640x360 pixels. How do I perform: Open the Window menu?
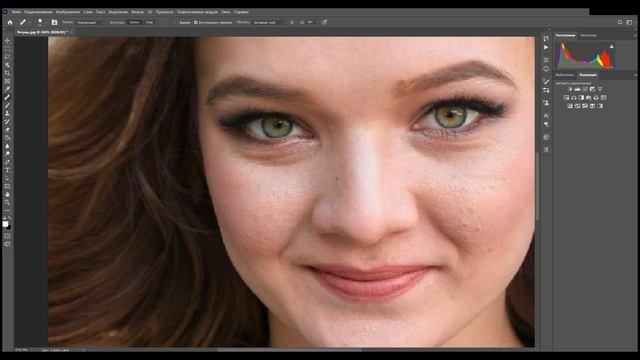click(226, 12)
